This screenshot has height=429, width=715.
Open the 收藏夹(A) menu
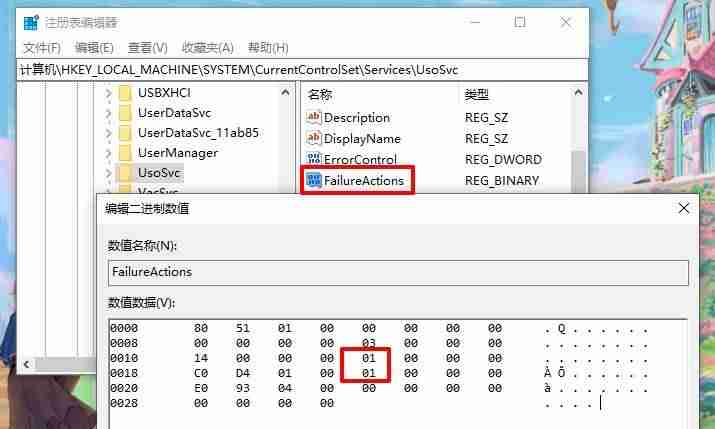click(x=207, y=48)
